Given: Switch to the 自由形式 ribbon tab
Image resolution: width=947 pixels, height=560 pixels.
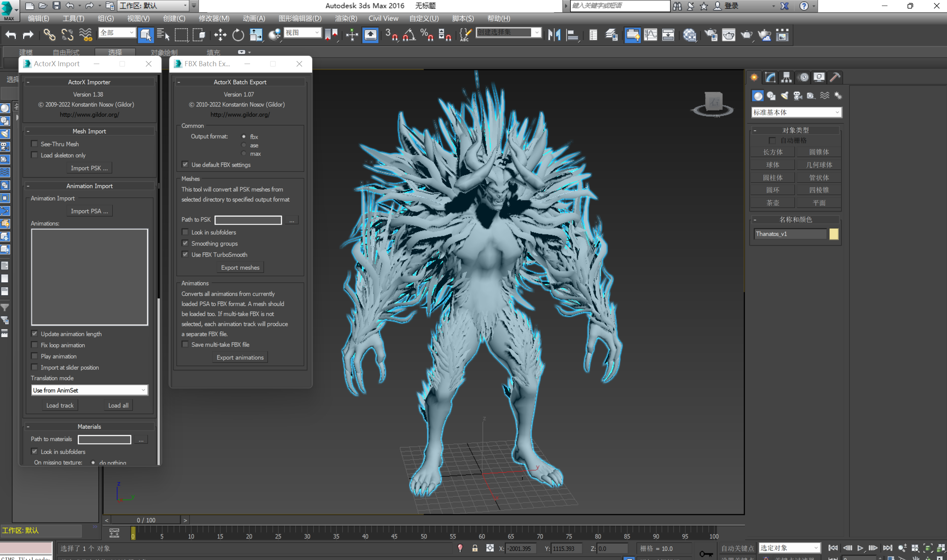Looking at the screenshot, I should tap(66, 52).
